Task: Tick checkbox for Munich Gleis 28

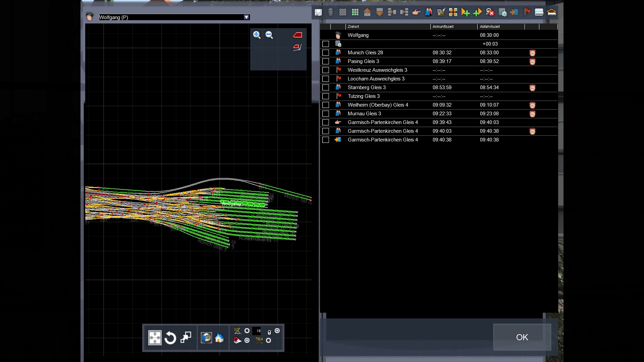Action: [326, 53]
